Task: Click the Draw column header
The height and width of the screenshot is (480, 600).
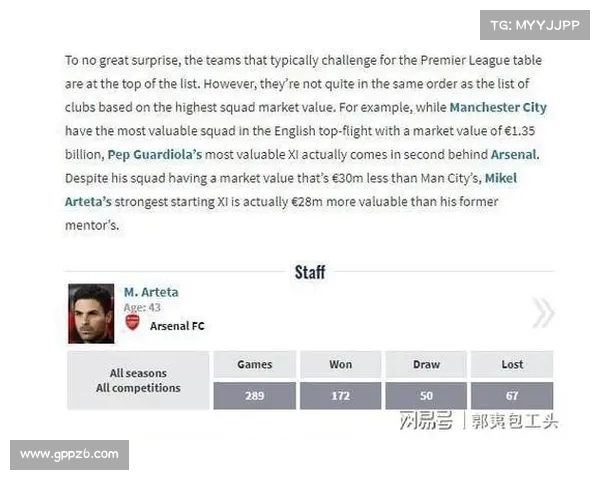Action: 426,364
